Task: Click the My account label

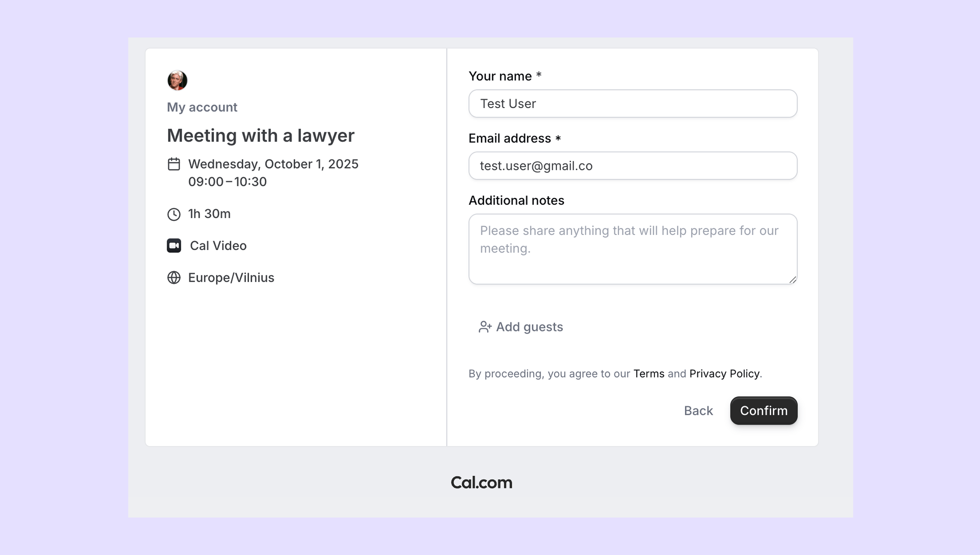Action: tap(202, 107)
